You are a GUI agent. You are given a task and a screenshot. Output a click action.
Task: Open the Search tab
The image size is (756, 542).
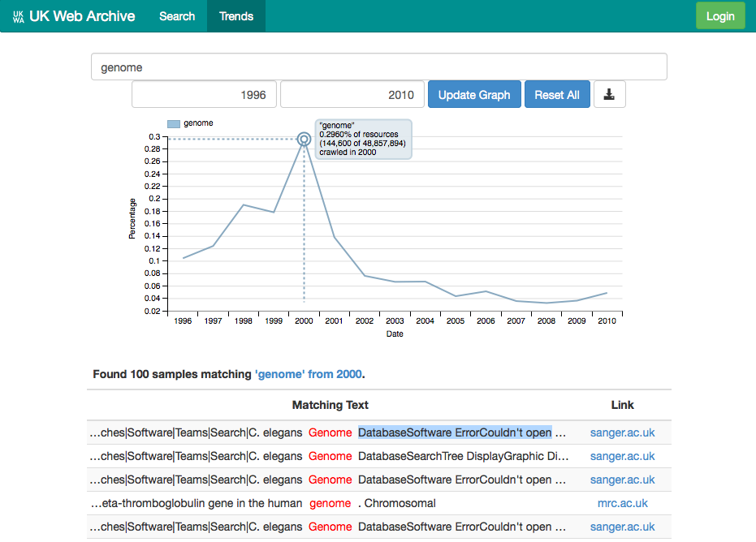click(177, 16)
